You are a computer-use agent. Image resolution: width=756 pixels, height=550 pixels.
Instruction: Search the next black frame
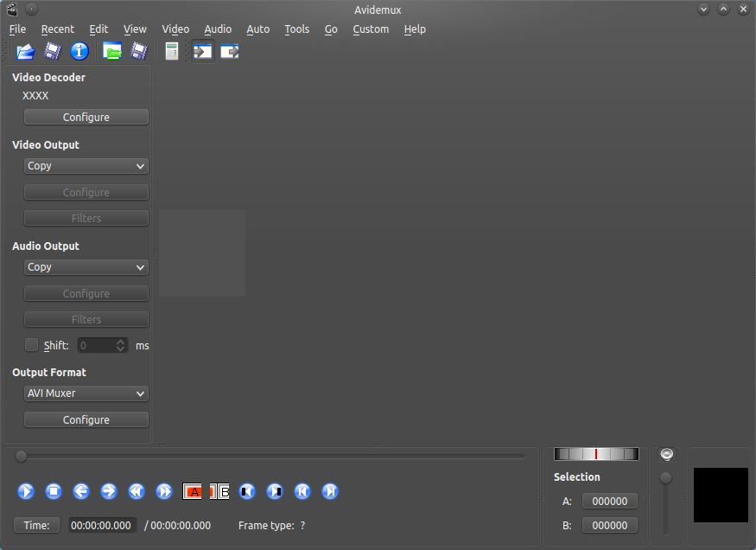(275, 491)
